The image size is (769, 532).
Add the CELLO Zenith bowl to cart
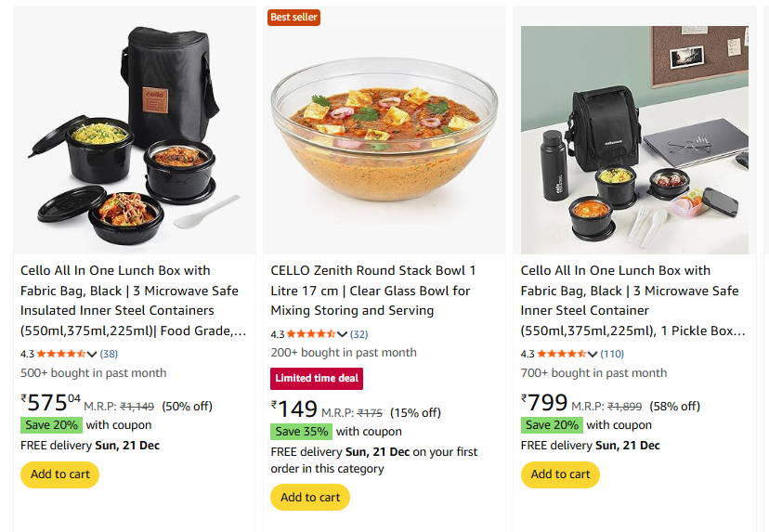tap(310, 497)
